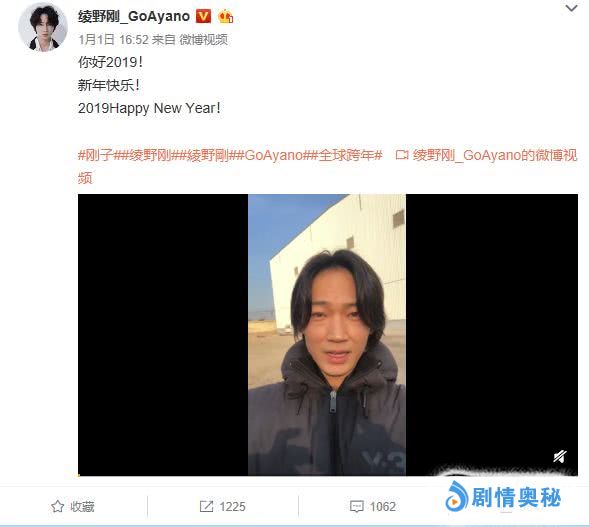Toggle the video mute speaker icon

tap(560, 456)
